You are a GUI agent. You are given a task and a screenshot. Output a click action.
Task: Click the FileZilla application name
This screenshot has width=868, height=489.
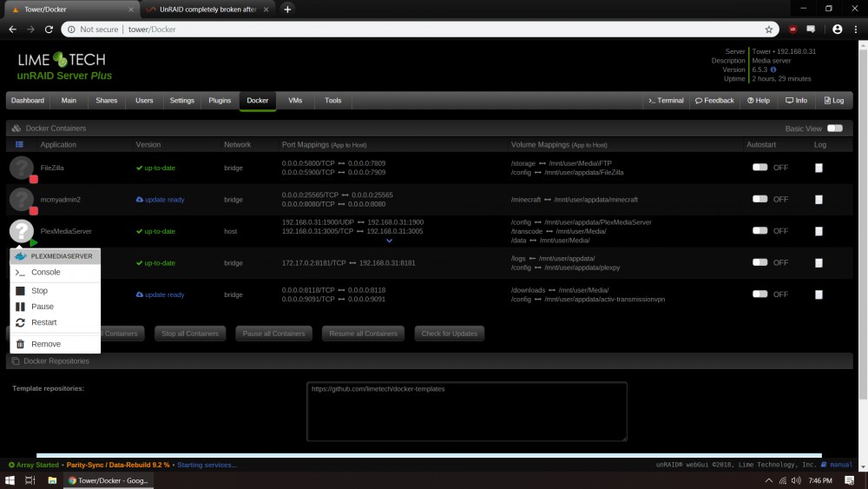pyautogui.click(x=52, y=168)
